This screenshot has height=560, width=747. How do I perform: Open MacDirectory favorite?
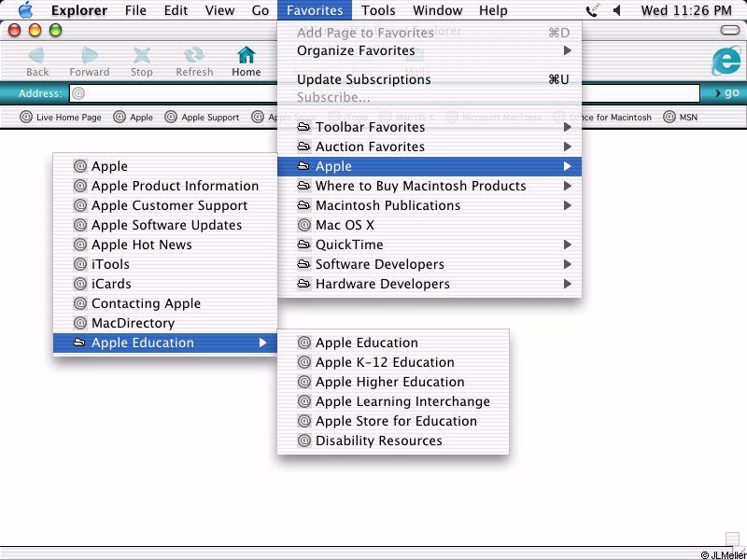(165, 323)
